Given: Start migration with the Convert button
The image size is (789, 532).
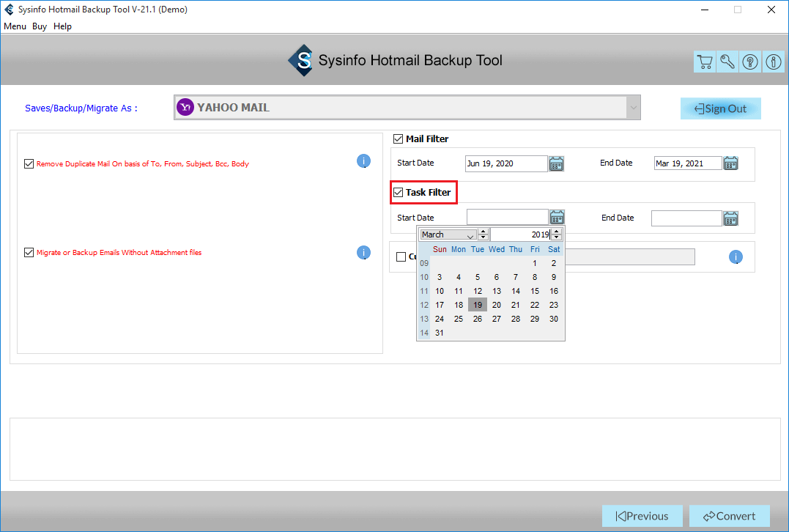Looking at the screenshot, I should coord(729,516).
